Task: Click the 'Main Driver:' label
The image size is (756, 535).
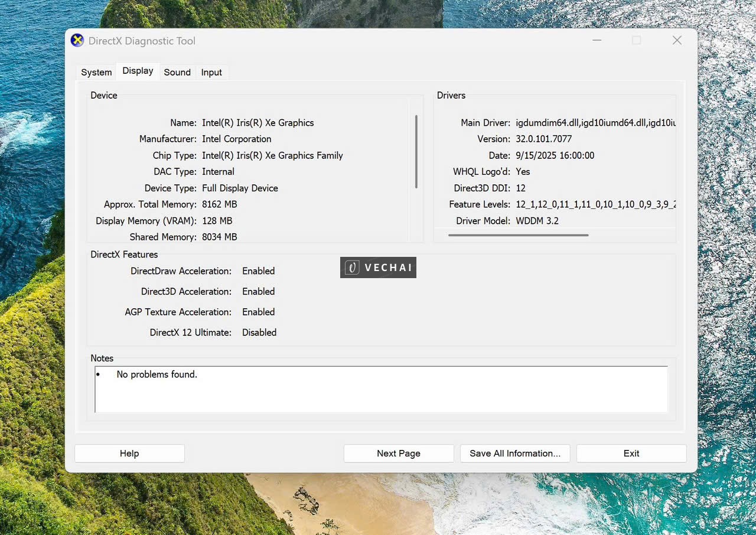Action: coord(485,123)
